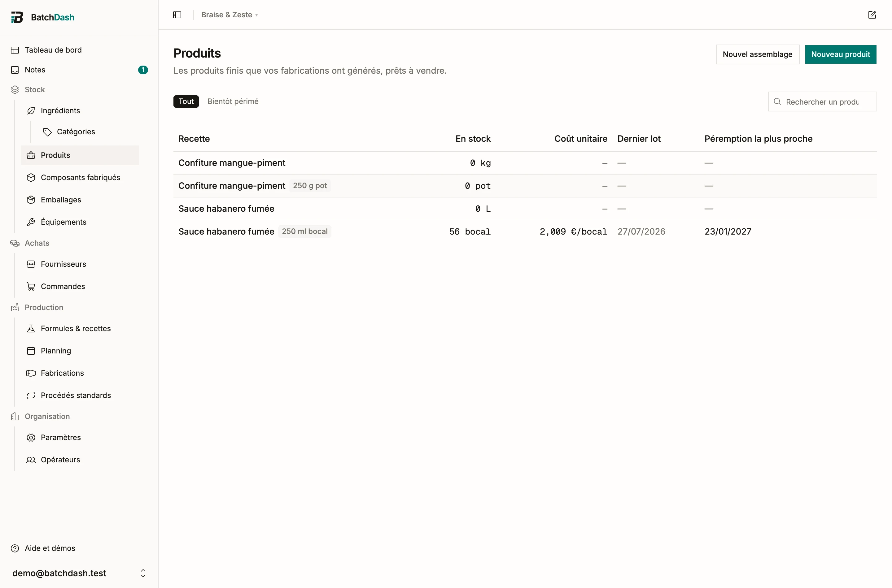Click the Organisation building icon
Image resolution: width=892 pixels, height=588 pixels.
tap(15, 417)
